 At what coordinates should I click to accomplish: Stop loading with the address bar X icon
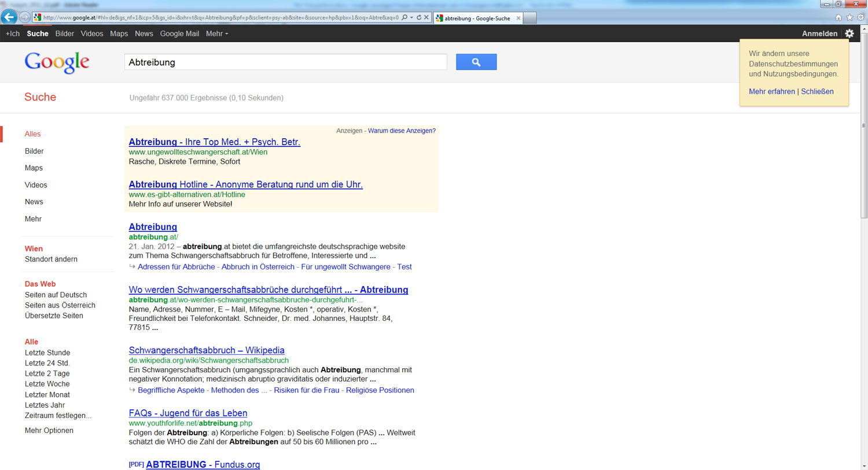(426, 17)
